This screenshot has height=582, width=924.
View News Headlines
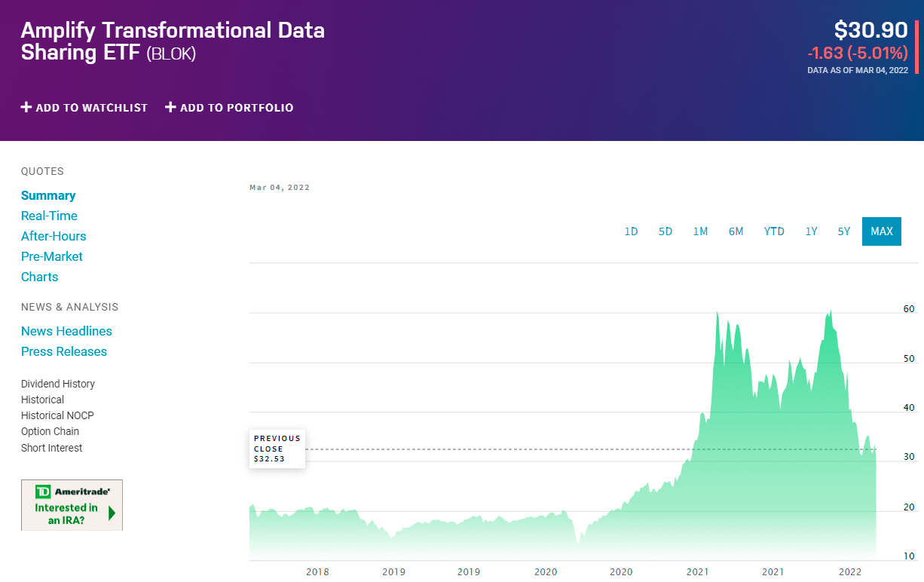point(66,331)
